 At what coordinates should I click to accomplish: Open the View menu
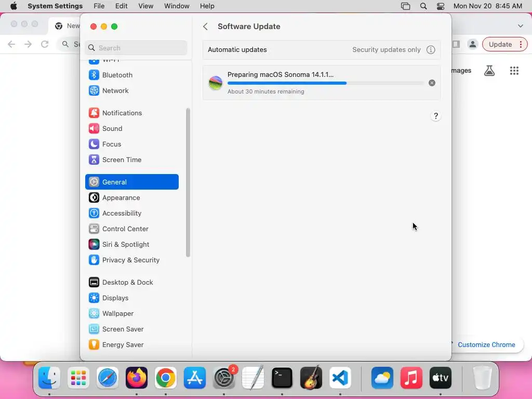145,6
